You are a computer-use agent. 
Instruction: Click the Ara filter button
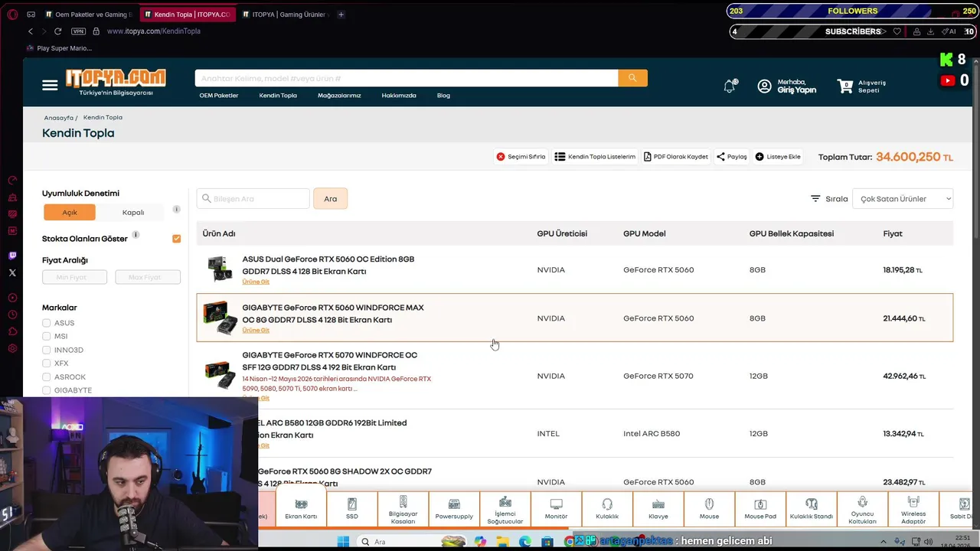330,199
